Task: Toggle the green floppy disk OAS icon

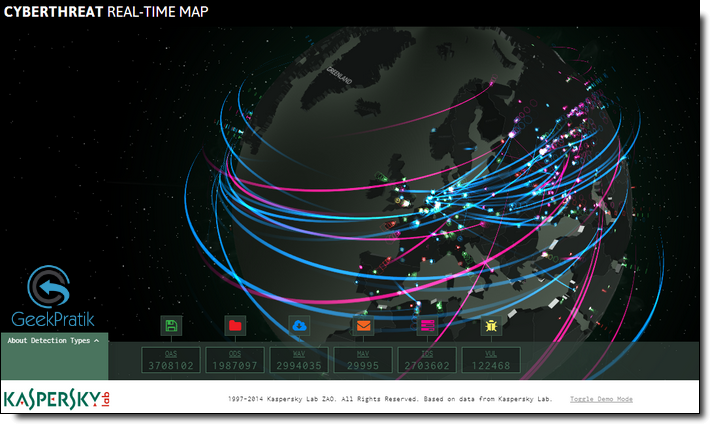Action: click(171, 326)
